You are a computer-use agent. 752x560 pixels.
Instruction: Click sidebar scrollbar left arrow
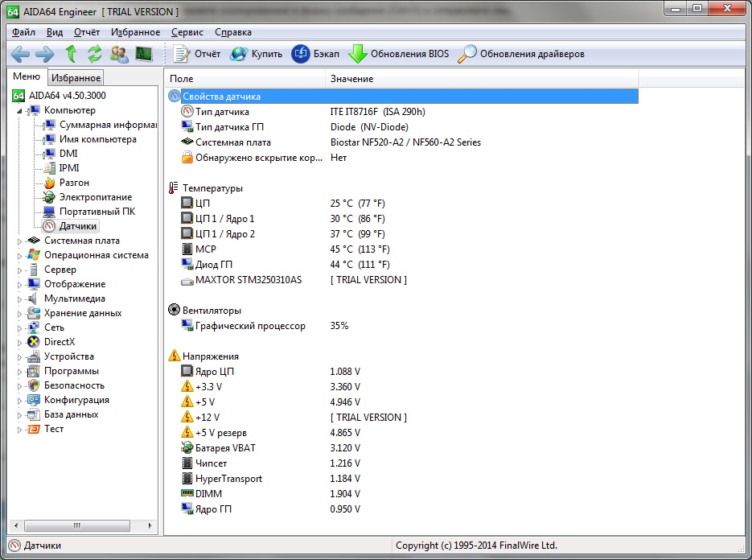[x=16, y=525]
